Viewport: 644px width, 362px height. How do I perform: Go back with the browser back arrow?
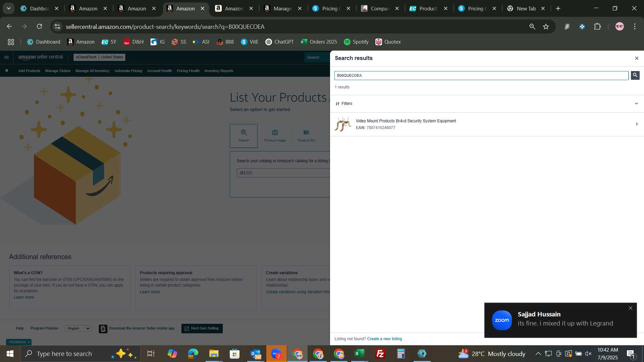click(x=9, y=26)
